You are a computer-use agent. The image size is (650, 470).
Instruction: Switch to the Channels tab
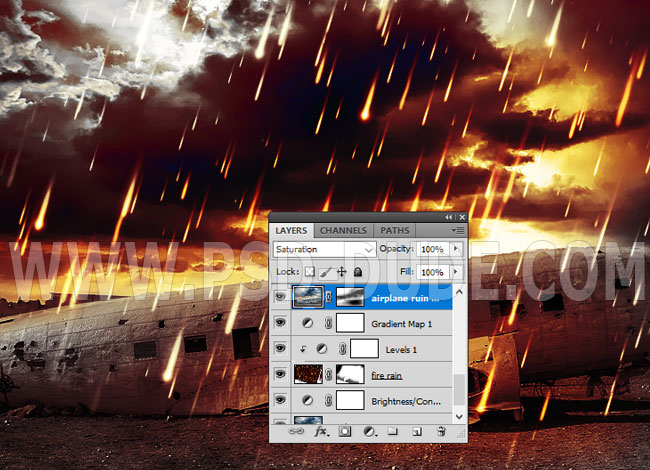[343, 231]
